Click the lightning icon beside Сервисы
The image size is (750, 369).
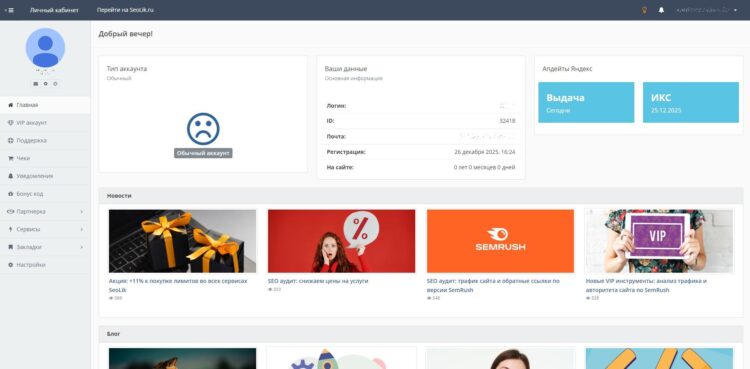(11, 229)
